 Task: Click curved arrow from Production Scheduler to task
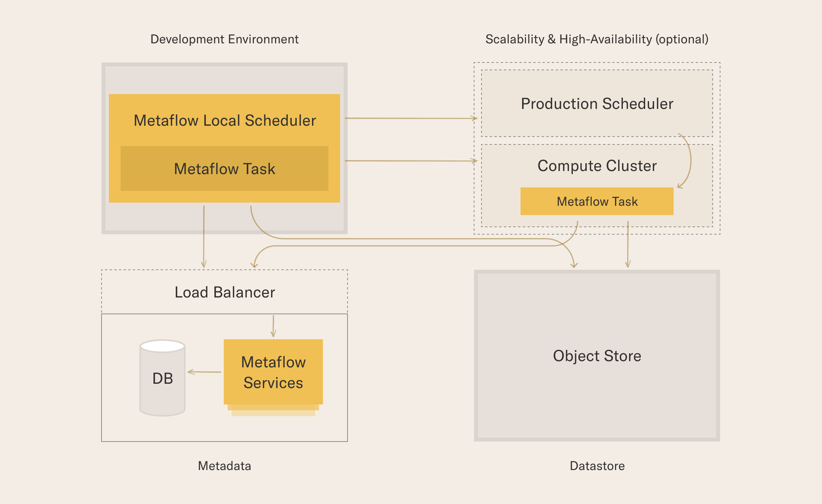(x=685, y=161)
